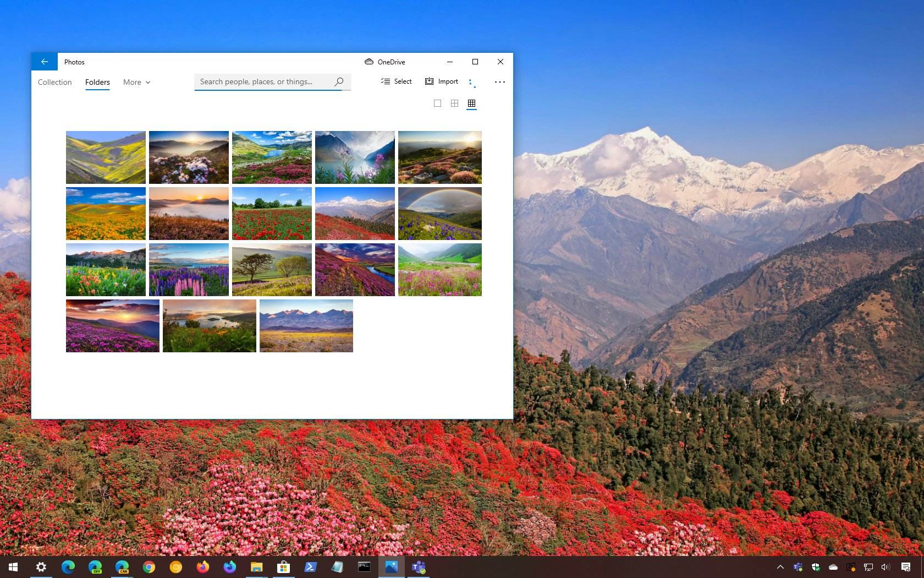Launch PowerShell from the taskbar

[310, 567]
